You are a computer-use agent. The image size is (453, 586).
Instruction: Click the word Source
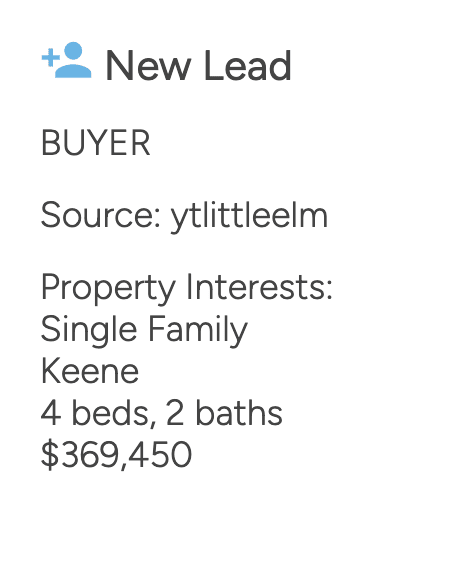pyautogui.click(x=98, y=216)
